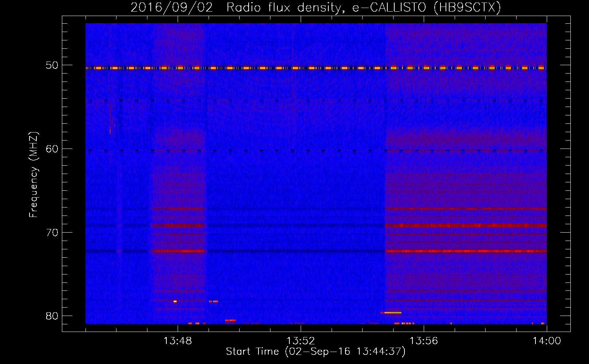Viewport: 589px width, 364px height.
Task: Click the 13:56 time tick label
Action: (424, 341)
